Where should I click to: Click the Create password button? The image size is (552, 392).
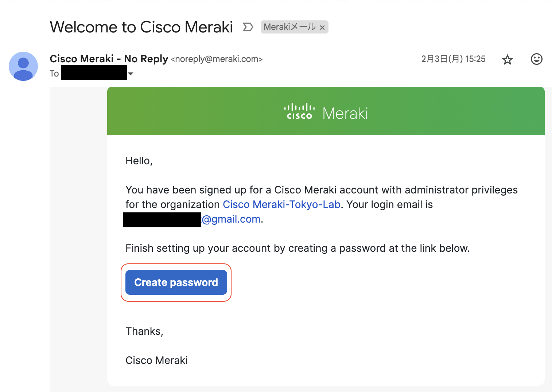(x=176, y=282)
